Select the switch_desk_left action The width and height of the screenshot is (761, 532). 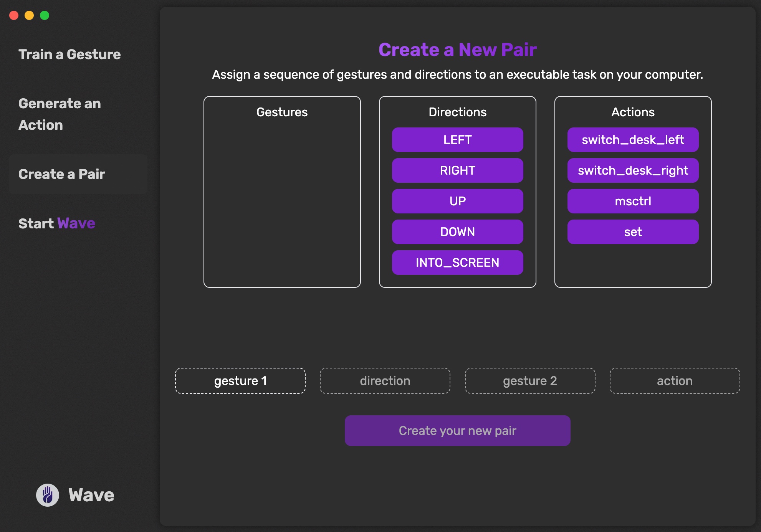coord(633,140)
